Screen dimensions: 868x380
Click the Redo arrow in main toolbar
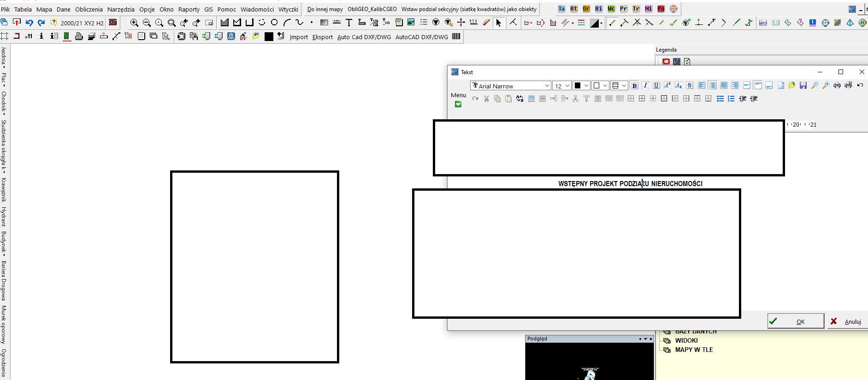pyautogui.click(x=41, y=23)
